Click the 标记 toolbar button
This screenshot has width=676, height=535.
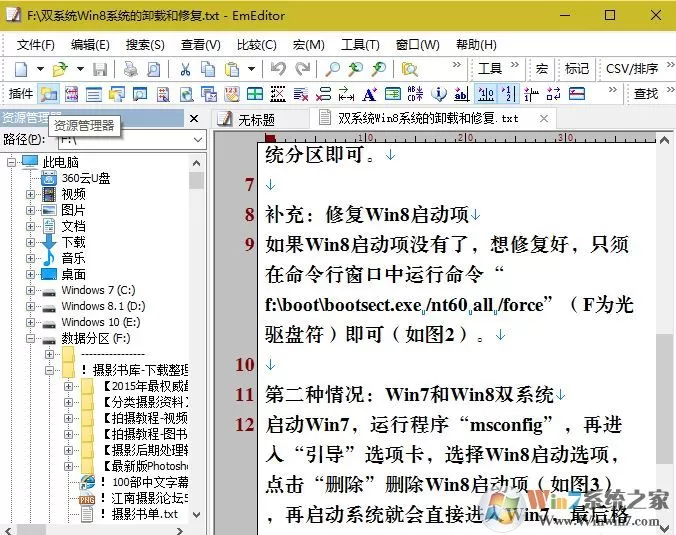[576, 69]
